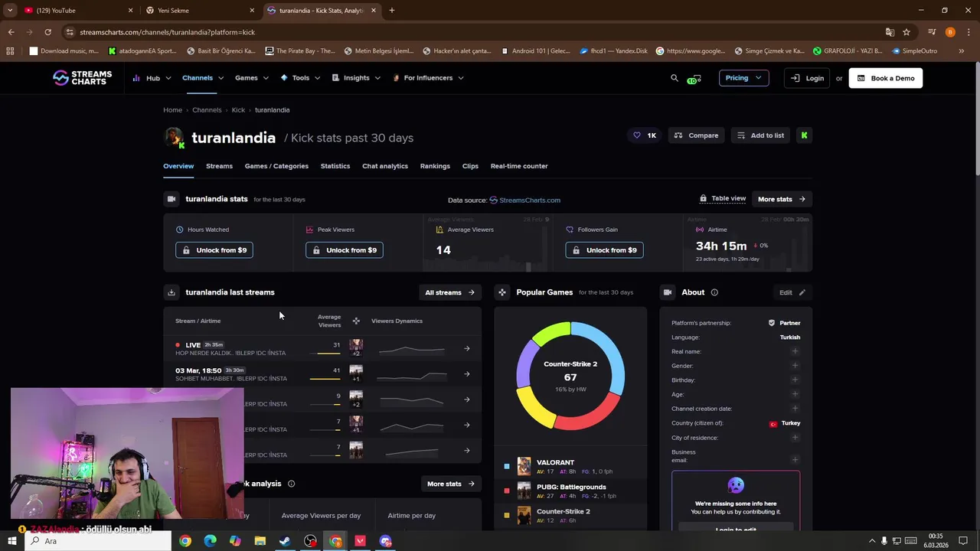Click Unlock from $9 under Hours Watched

[214, 250]
